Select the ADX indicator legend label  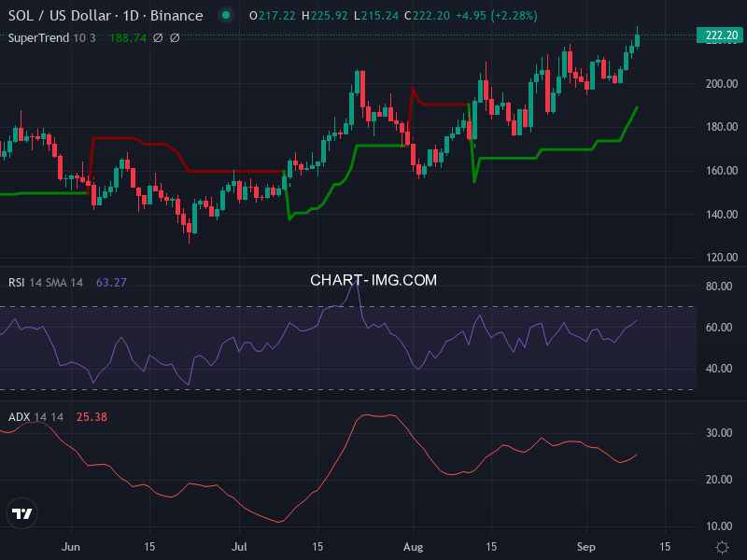(x=19, y=416)
